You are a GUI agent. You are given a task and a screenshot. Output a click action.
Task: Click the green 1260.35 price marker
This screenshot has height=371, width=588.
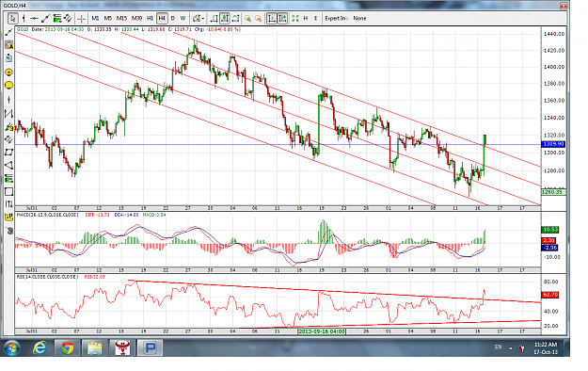click(x=553, y=192)
